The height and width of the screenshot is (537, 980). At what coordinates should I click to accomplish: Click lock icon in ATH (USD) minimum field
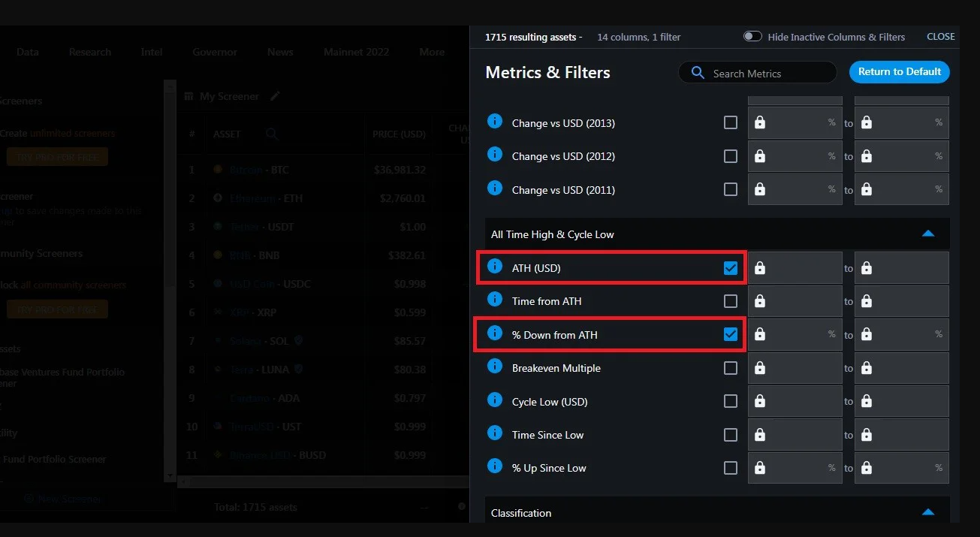click(x=760, y=268)
